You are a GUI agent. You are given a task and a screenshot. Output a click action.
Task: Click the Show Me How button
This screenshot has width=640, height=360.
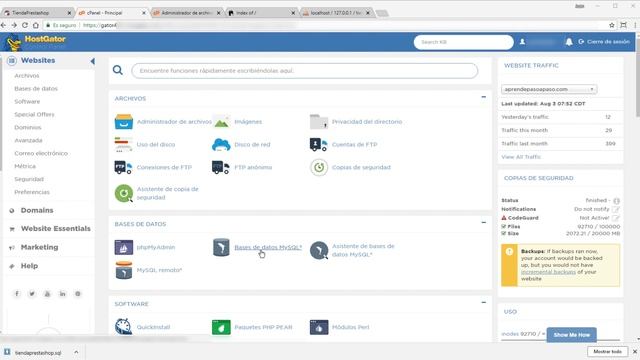[x=571, y=335]
